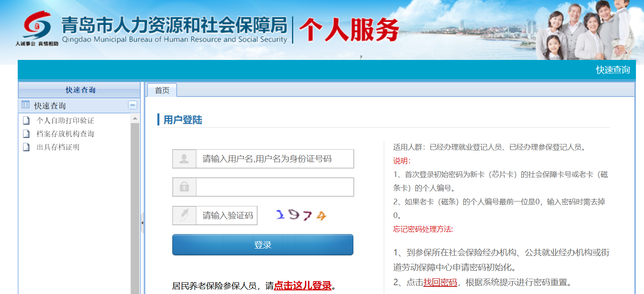Focus the username ID number field

(x=275, y=159)
